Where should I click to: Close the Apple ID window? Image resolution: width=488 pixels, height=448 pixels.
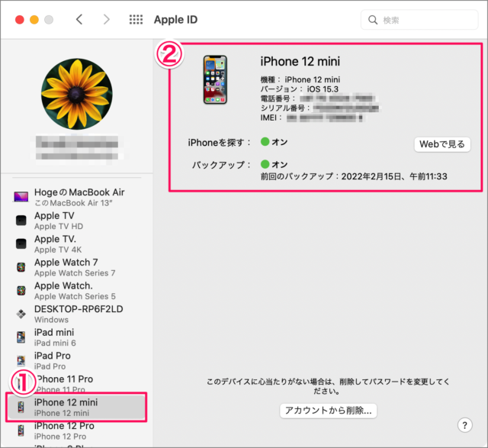pyautogui.click(x=20, y=20)
